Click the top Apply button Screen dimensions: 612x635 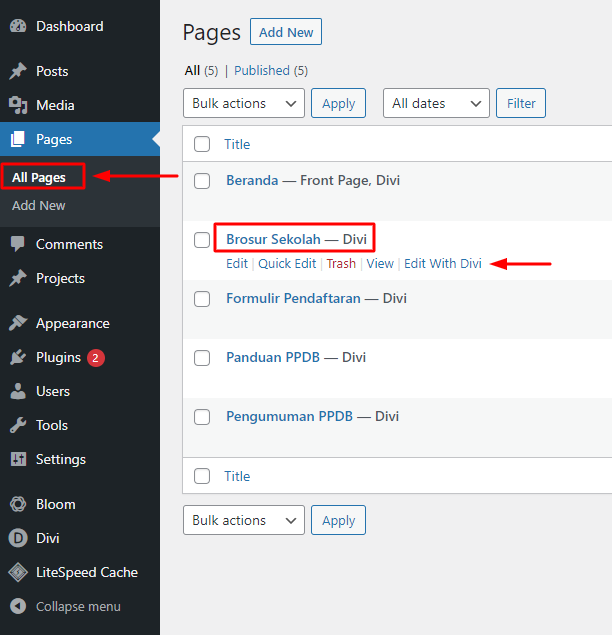[x=339, y=103]
